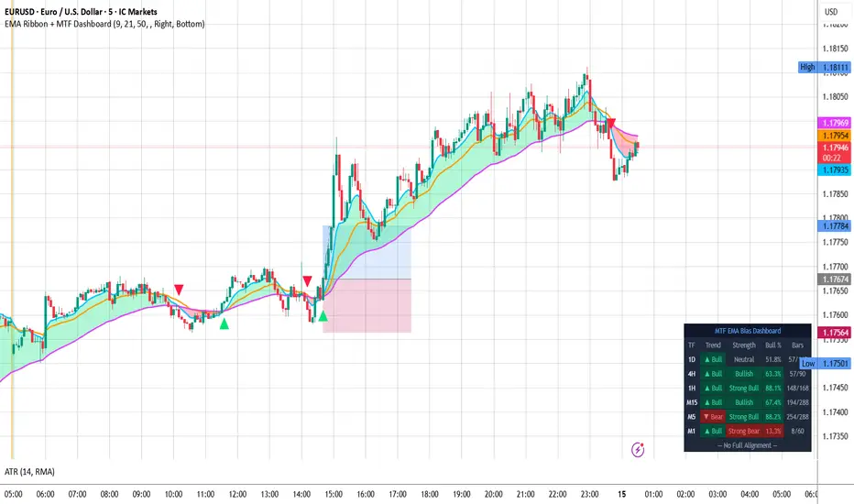The width and height of the screenshot is (854, 504).
Task: Click the 15 date label on time axis
Action: click(x=621, y=494)
